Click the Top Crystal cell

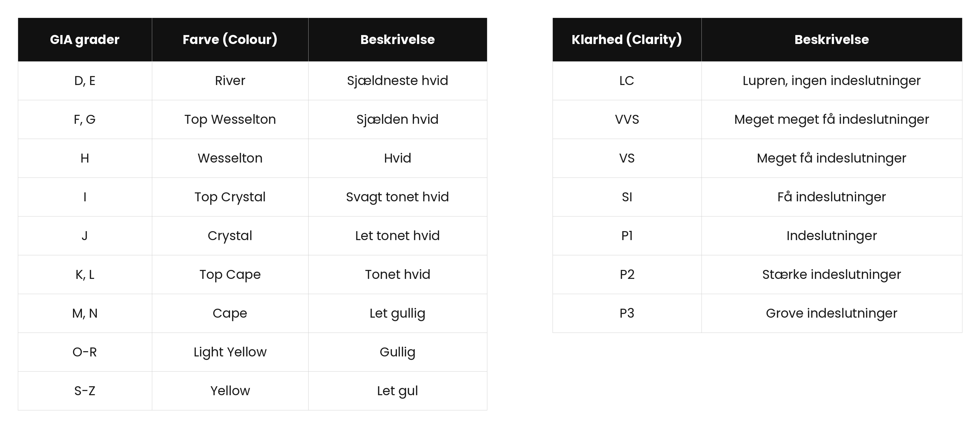tap(230, 197)
